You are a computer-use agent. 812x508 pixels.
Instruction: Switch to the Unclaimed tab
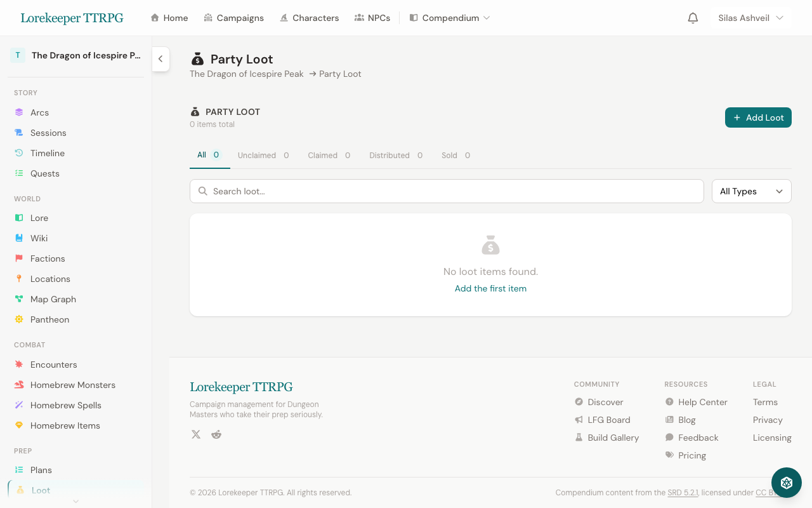pyautogui.click(x=263, y=155)
